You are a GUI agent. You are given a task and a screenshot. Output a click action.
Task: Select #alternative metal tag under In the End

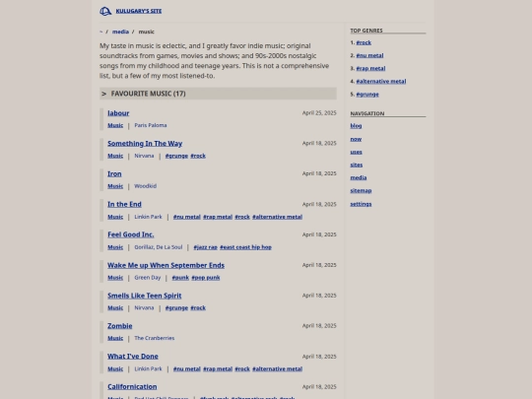click(277, 217)
